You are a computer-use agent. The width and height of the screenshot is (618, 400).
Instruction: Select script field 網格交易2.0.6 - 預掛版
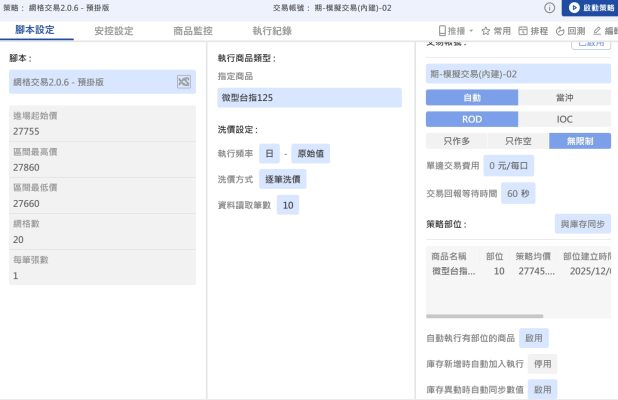(x=102, y=82)
